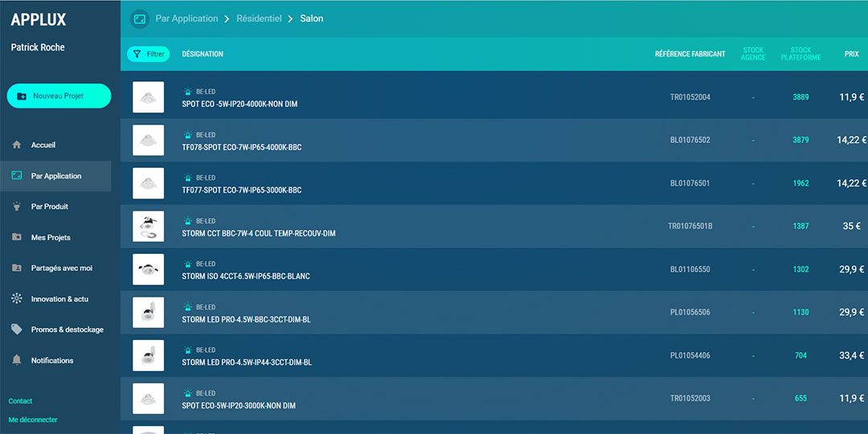
Task: Open Notifications page
Action: click(x=55, y=360)
